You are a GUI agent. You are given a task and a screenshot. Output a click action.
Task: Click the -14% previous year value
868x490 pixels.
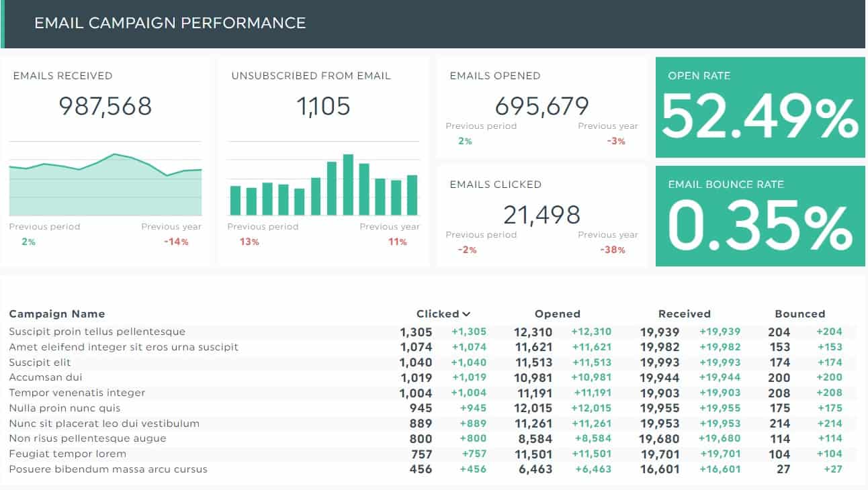pos(176,242)
